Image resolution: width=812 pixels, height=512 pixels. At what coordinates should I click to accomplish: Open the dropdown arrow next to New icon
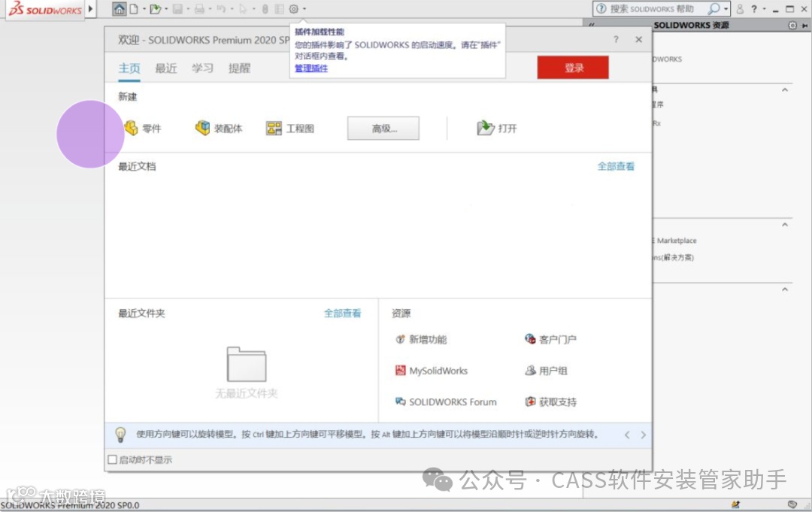click(x=144, y=9)
